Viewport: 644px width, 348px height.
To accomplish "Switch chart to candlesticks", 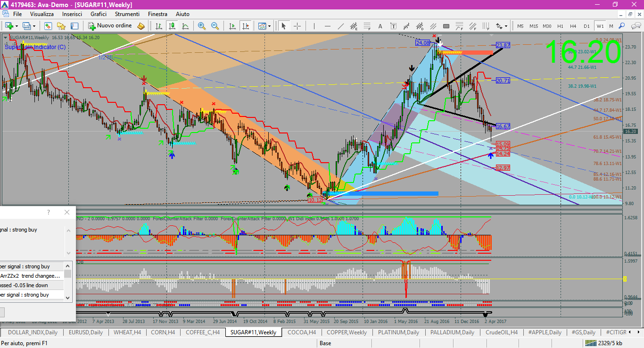I will pos(172,26).
